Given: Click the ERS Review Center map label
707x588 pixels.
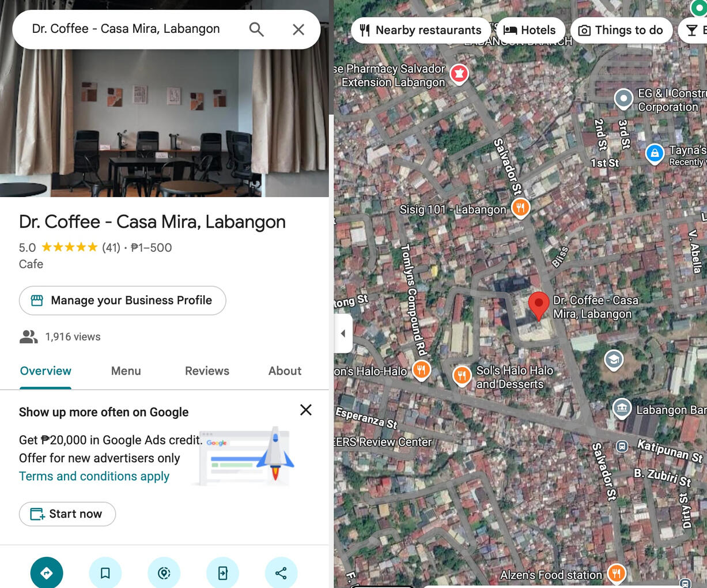Looking at the screenshot, I should point(383,442).
